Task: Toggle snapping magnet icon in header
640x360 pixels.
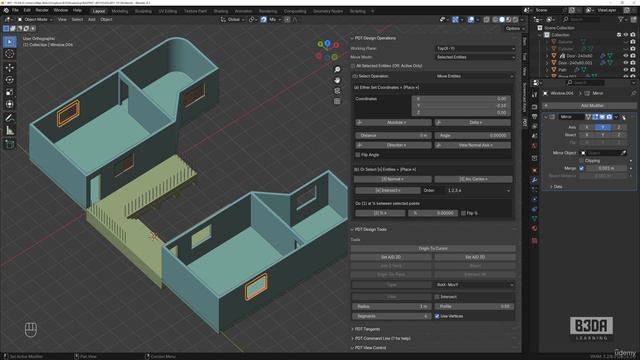Action: [x=264, y=20]
